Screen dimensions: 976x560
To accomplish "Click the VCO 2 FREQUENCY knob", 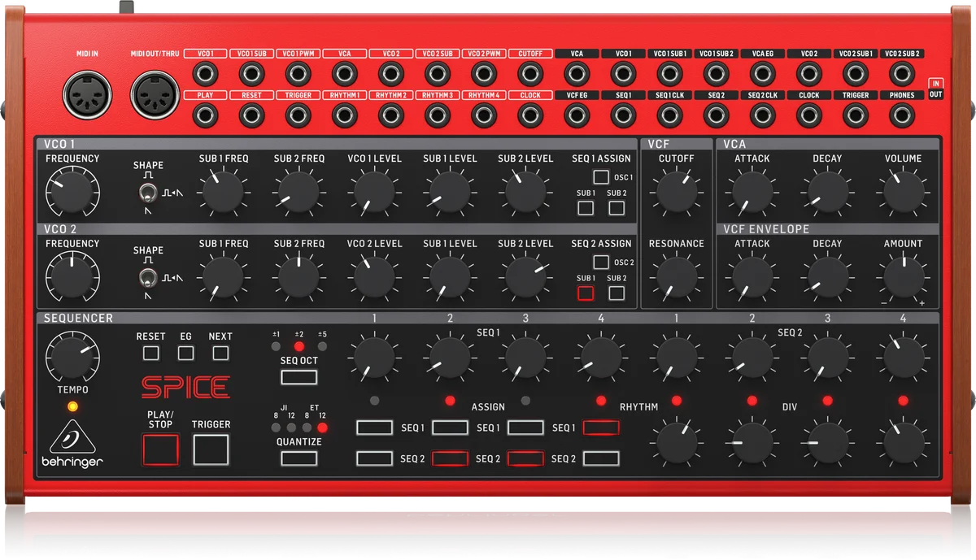I will click(x=72, y=277).
